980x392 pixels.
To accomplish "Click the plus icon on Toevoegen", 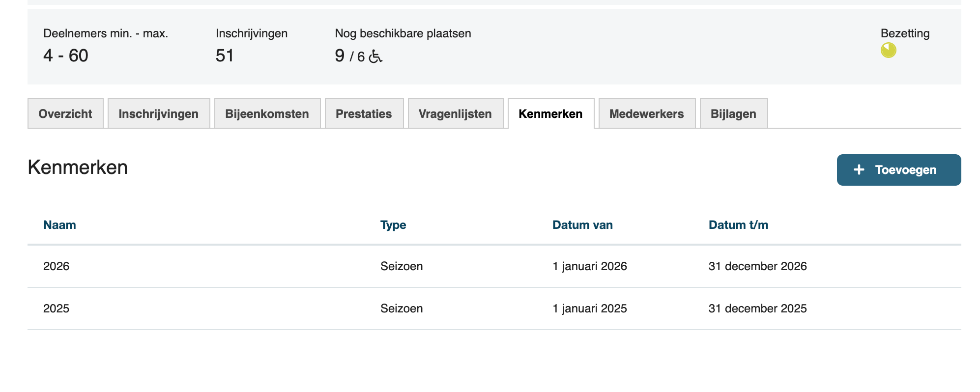I will coord(859,170).
